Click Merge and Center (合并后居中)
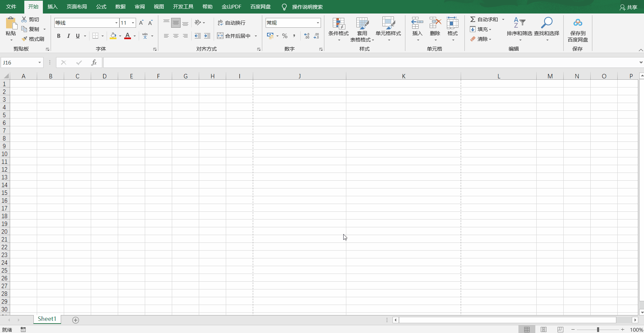The width and height of the screenshot is (644, 333). [x=234, y=36]
